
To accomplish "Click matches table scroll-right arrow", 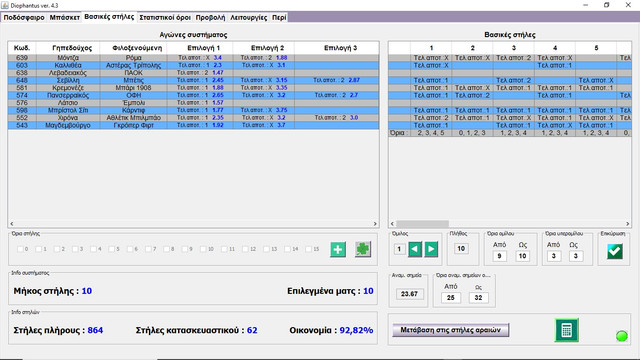I will pos(375,224).
